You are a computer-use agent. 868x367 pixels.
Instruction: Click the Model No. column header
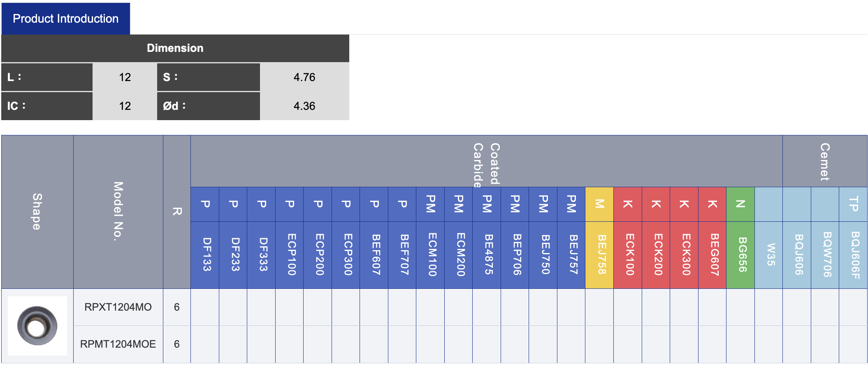(118, 212)
